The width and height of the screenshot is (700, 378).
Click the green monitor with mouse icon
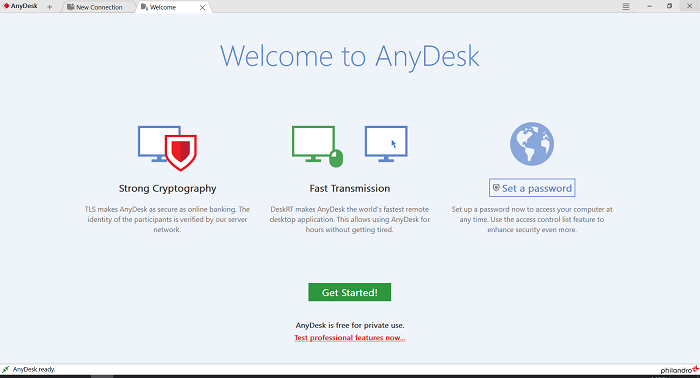pyautogui.click(x=317, y=146)
